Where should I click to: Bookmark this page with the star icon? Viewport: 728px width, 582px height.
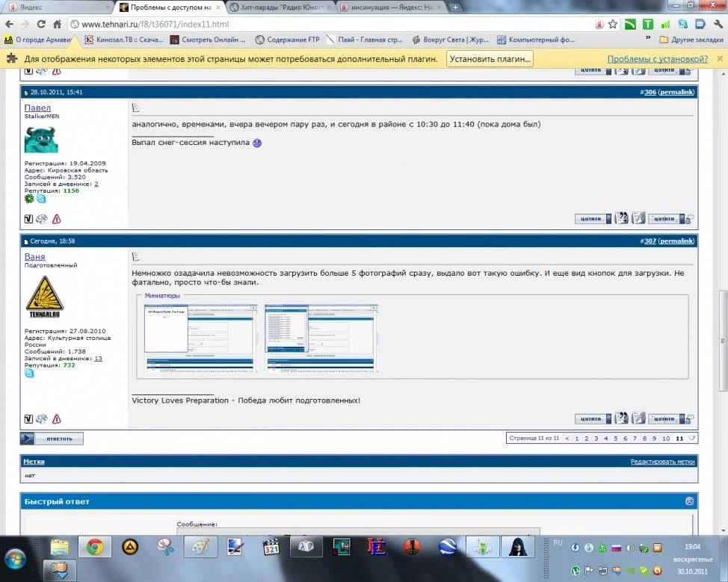613,24
